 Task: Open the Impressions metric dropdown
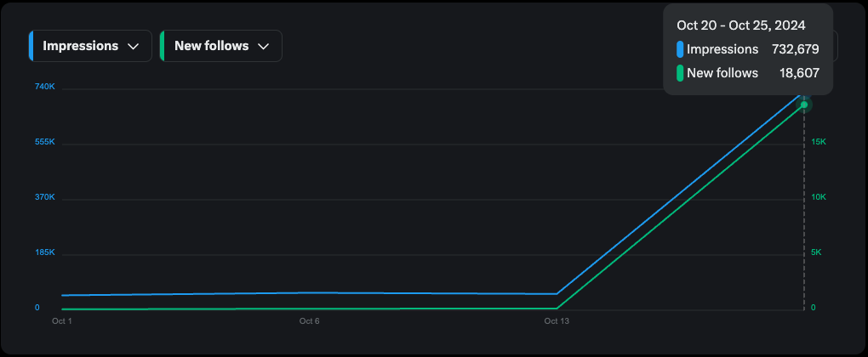(x=90, y=46)
